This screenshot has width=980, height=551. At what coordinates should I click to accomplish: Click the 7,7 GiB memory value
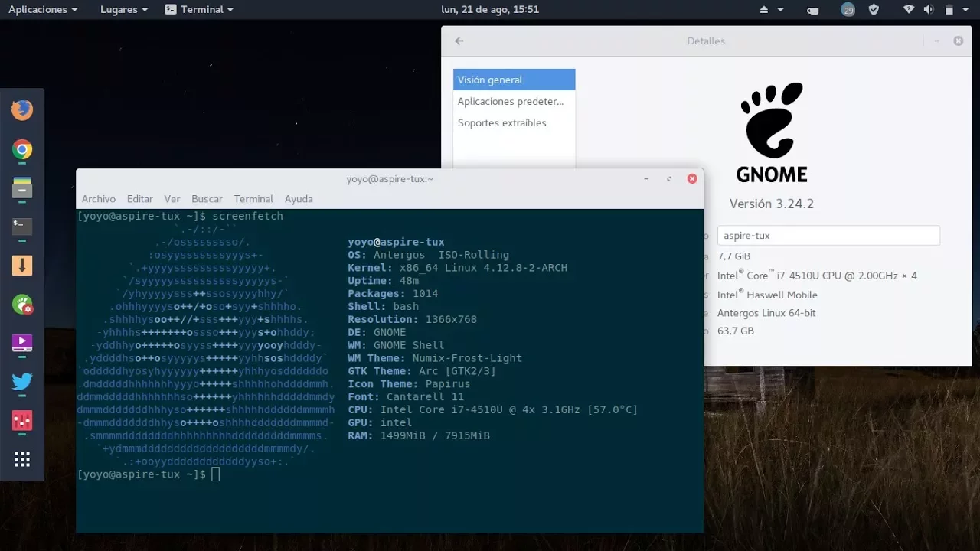click(733, 256)
